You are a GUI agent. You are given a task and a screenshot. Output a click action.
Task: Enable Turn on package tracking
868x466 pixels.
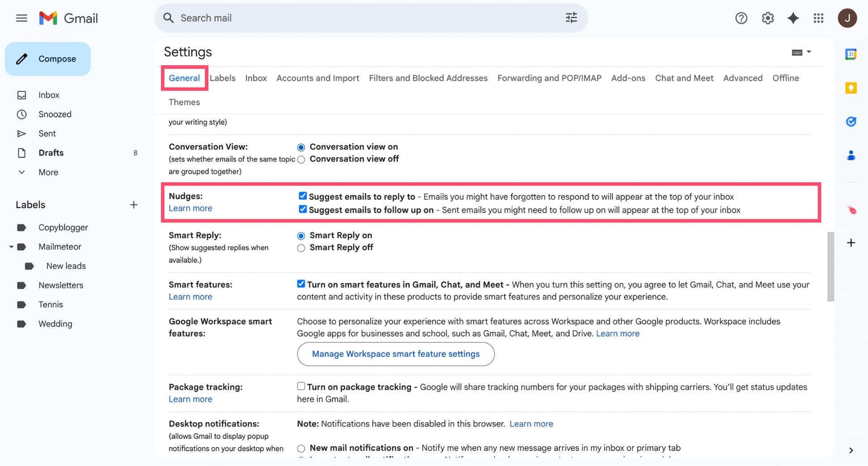click(x=301, y=386)
